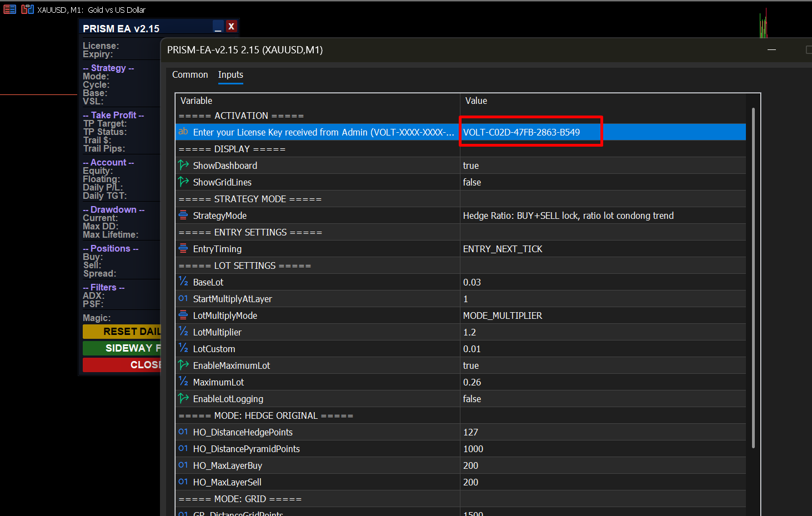Open LotMultiplyMode MODE_MULTIPLIER dropdown

point(603,315)
